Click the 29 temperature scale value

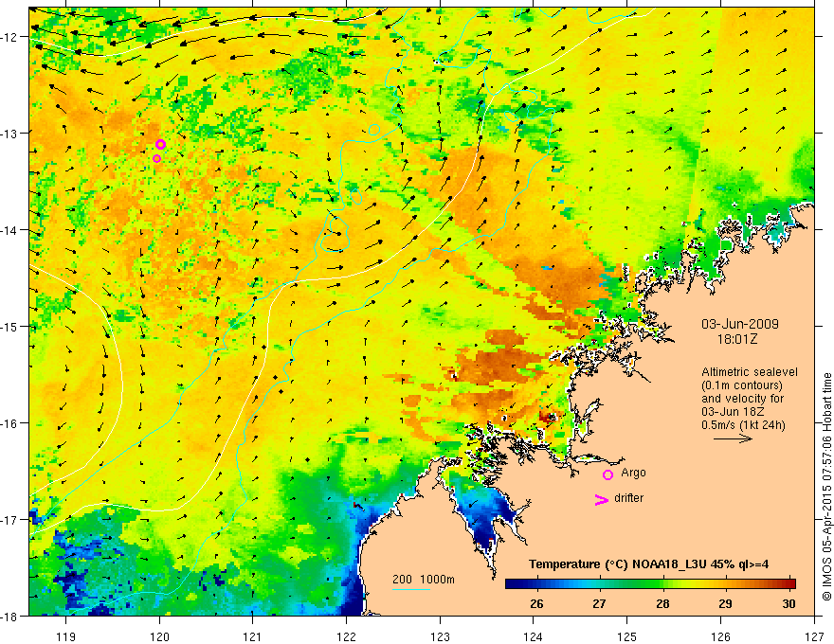(725, 603)
